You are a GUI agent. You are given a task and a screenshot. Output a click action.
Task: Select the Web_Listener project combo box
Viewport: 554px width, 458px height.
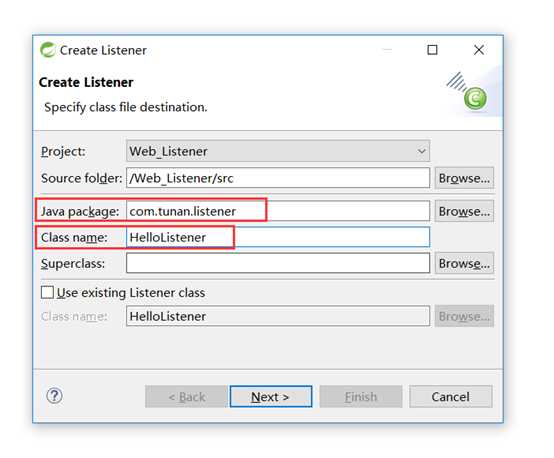point(278,151)
